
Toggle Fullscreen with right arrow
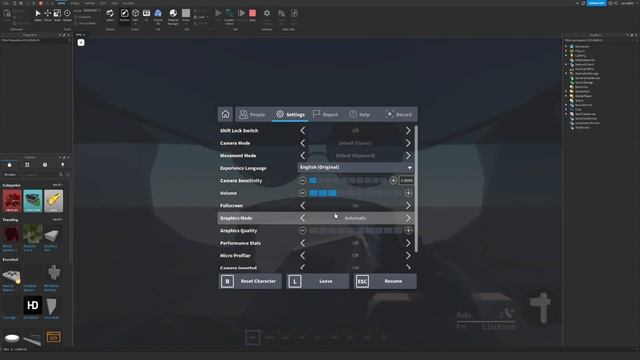pyautogui.click(x=408, y=206)
